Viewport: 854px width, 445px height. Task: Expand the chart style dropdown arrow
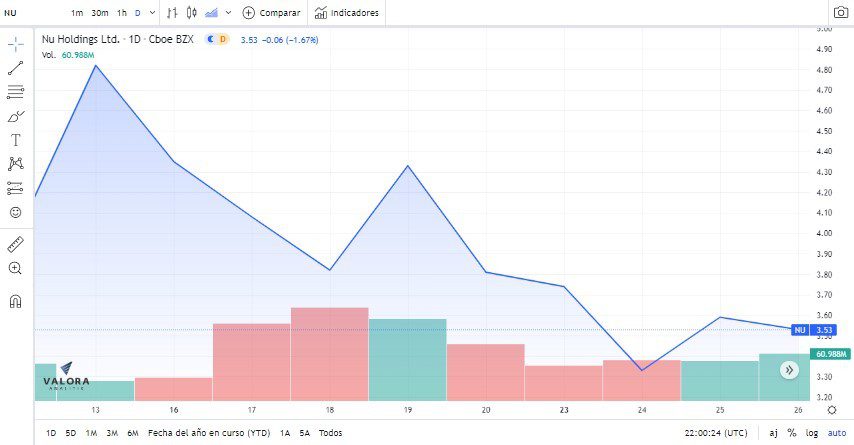click(228, 13)
